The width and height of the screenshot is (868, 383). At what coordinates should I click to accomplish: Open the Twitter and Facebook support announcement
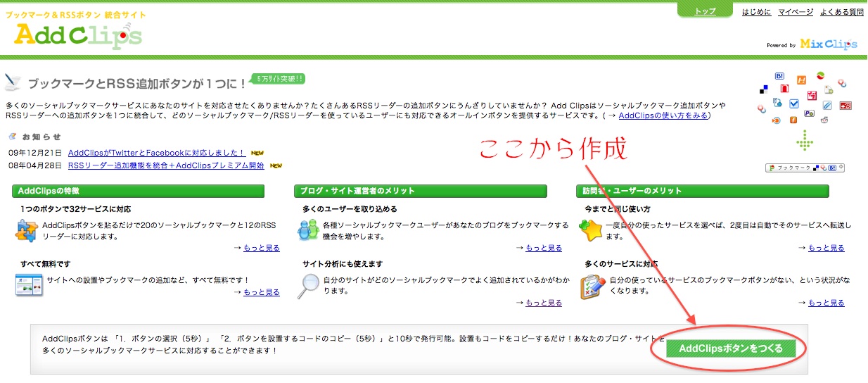[157, 153]
